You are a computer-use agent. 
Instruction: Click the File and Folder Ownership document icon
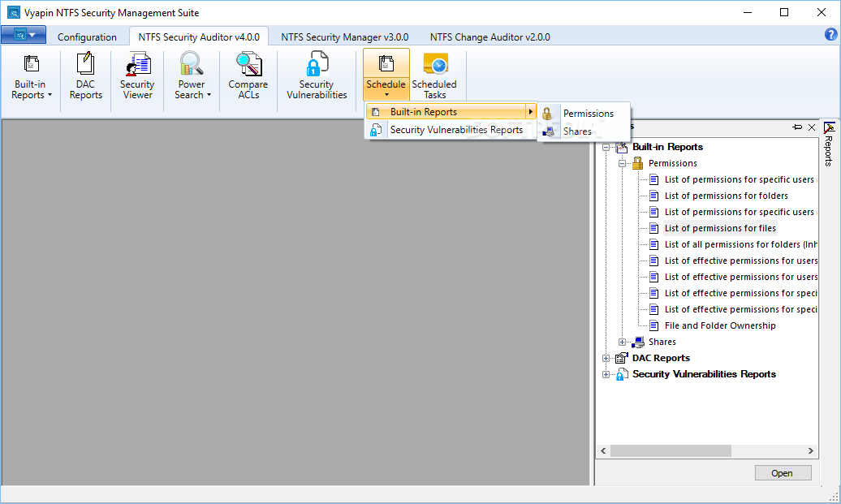(653, 325)
